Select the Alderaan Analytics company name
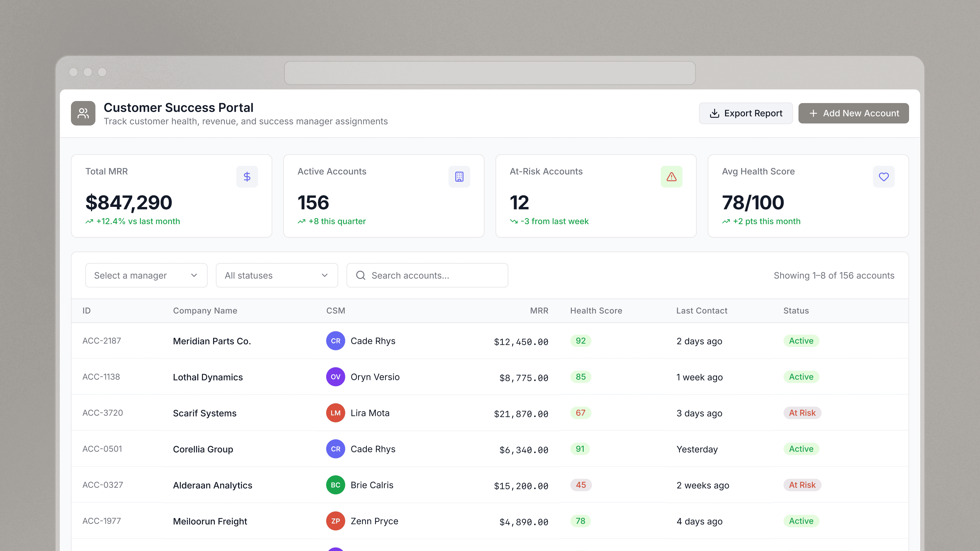Viewport: 980px width, 551px height. (212, 485)
